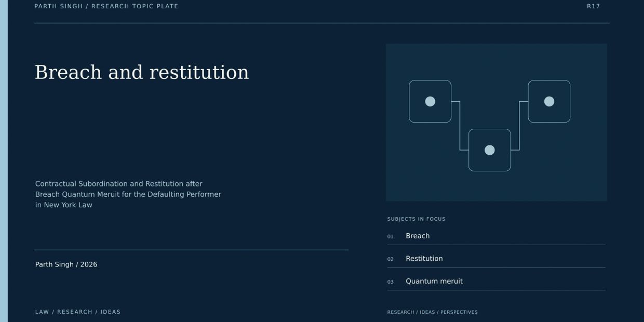Click the 'Parth Singh / 2026' byline

pos(66,264)
